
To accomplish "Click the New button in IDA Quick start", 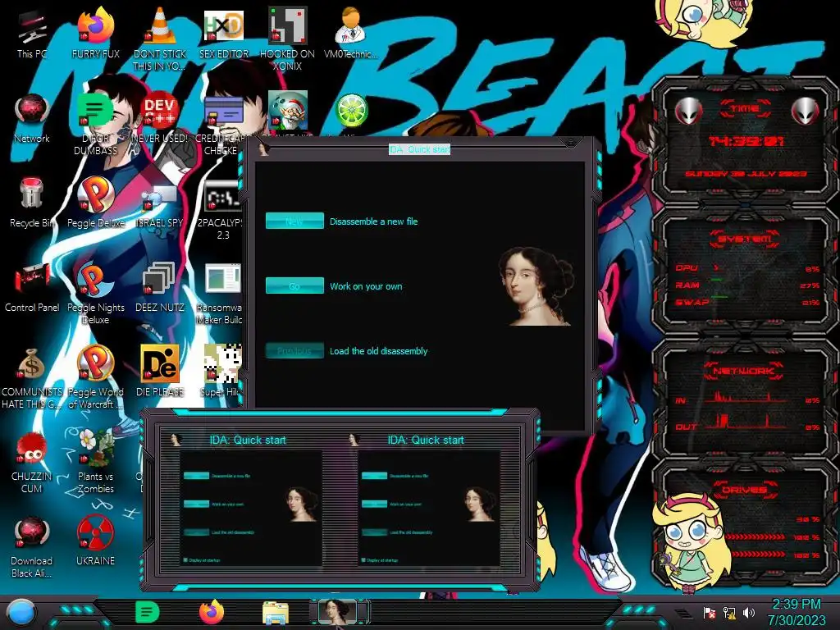I will [294, 221].
